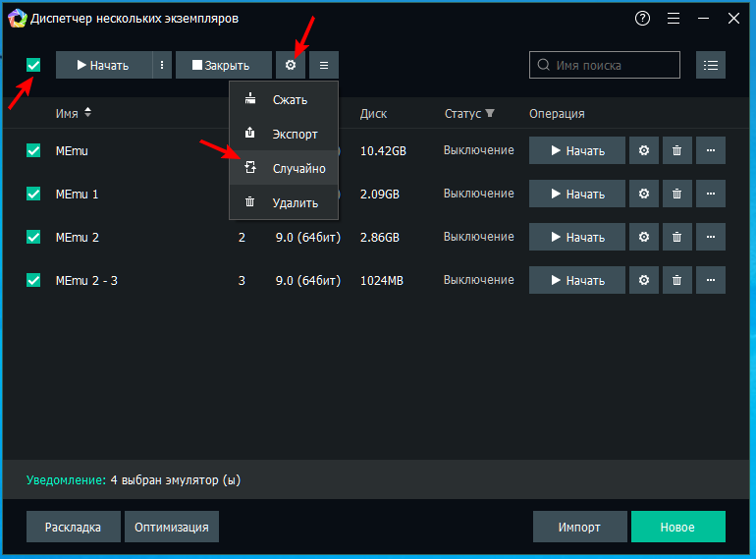Click the Закрыть button in toolbar
Screen dimensions: 756x559
[224, 65]
